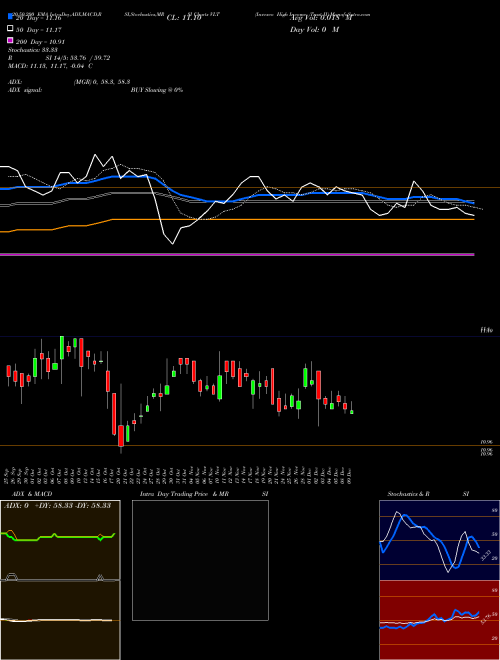500x660 pixels.
Task: Select the '20 Day - 11.16' label
Action: [x=39, y=18]
